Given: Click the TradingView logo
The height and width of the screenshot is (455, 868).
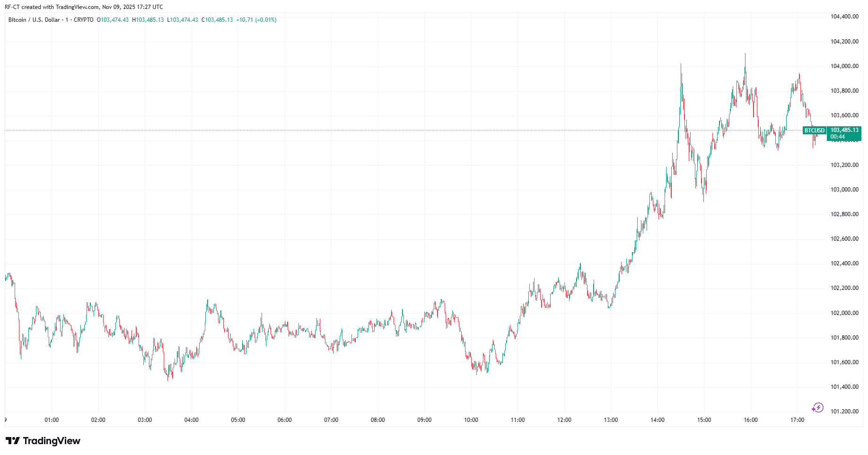Looking at the screenshot, I should (x=43, y=441).
